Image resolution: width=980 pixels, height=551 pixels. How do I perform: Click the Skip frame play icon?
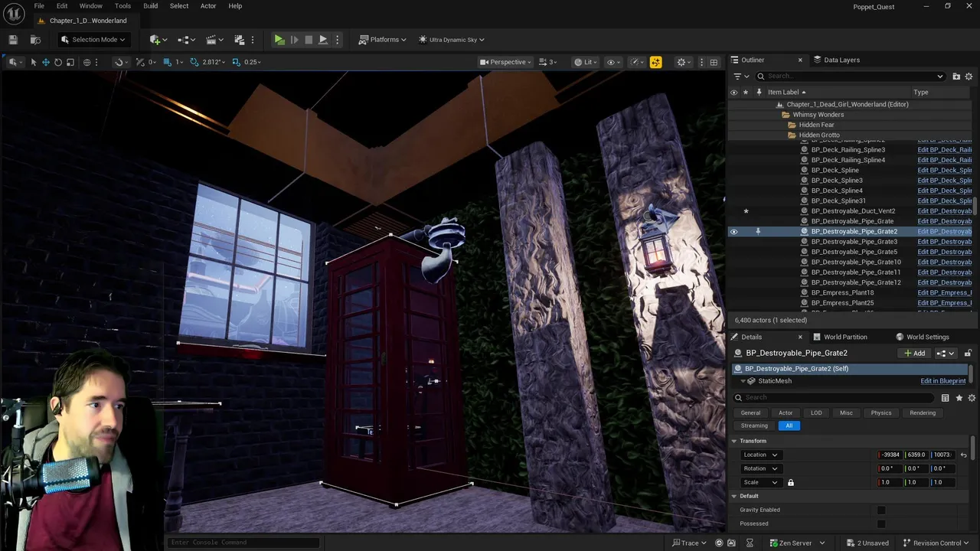pos(294,40)
